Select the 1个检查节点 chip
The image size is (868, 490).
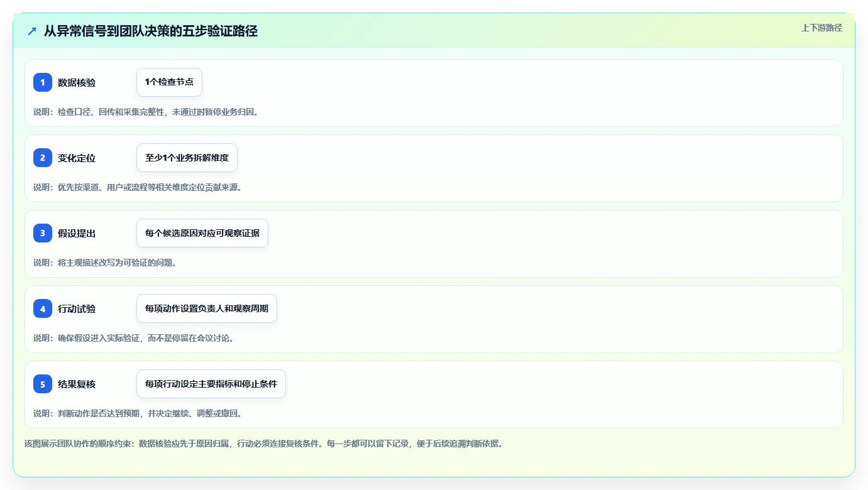169,82
